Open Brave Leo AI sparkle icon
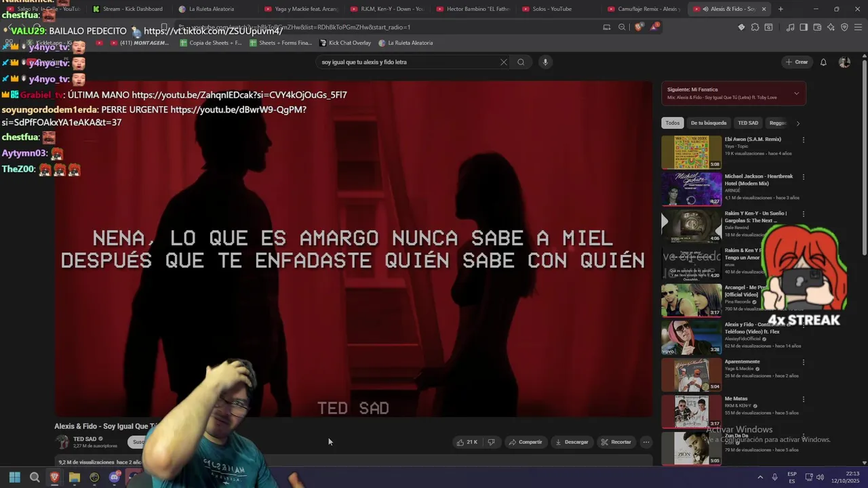 831,27
